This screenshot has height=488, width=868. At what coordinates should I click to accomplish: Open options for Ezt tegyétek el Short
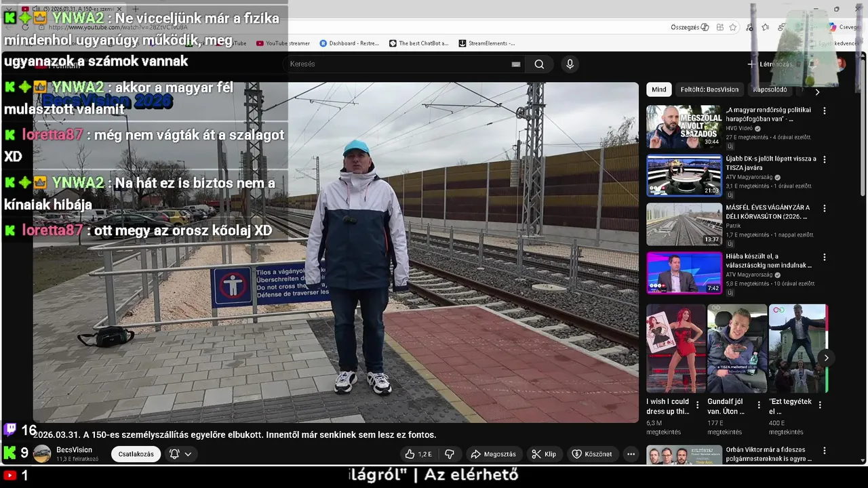pos(819,405)
